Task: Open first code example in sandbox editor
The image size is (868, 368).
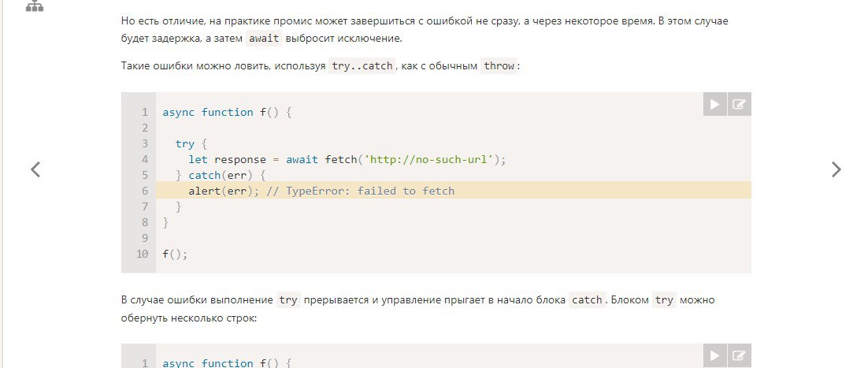Action: 739,104
